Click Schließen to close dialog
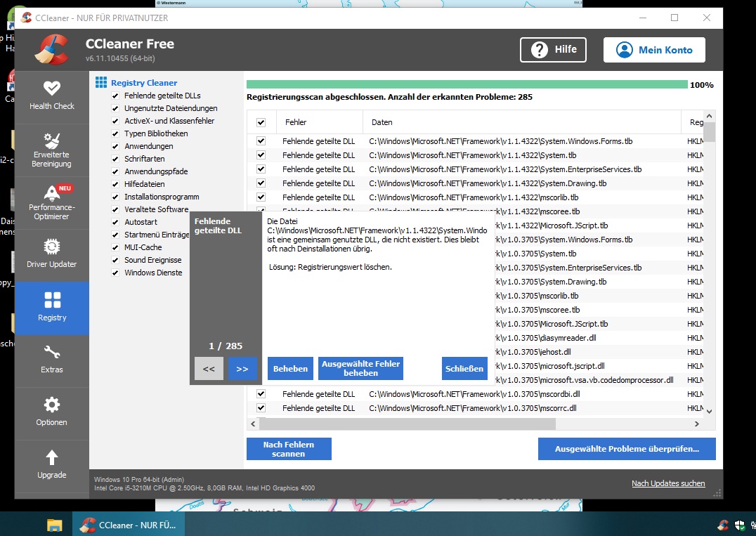756x536 pixels. point(464,369)
